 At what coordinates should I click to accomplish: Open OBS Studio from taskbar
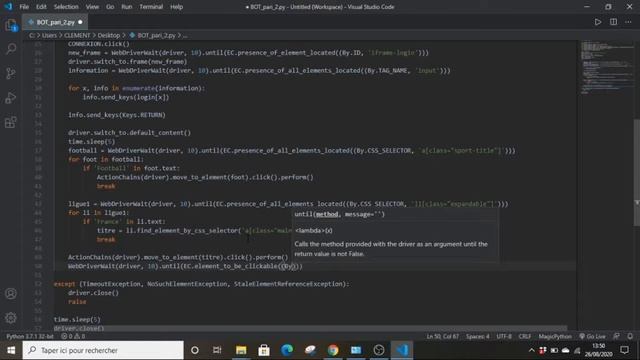(x=379, y=350)
